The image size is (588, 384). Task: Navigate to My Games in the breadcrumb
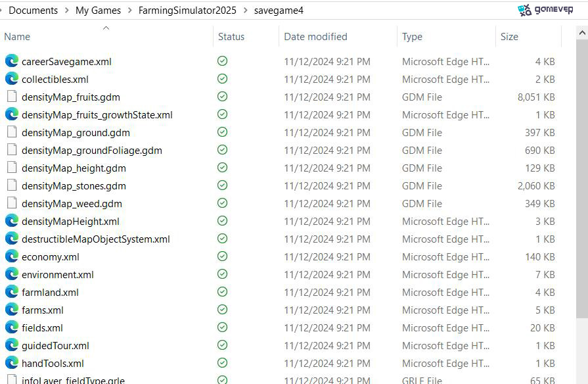tap(99, 11)
